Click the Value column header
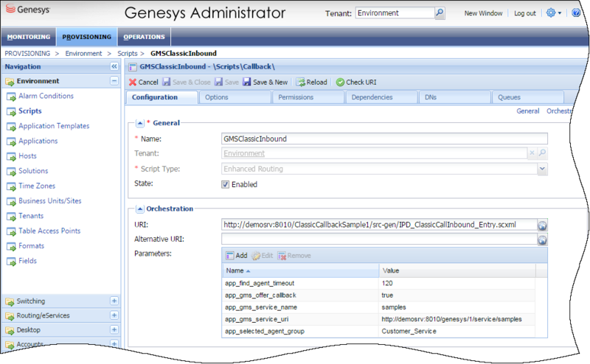590x364 pixels. pyautogui.click(x=457, y=270)
